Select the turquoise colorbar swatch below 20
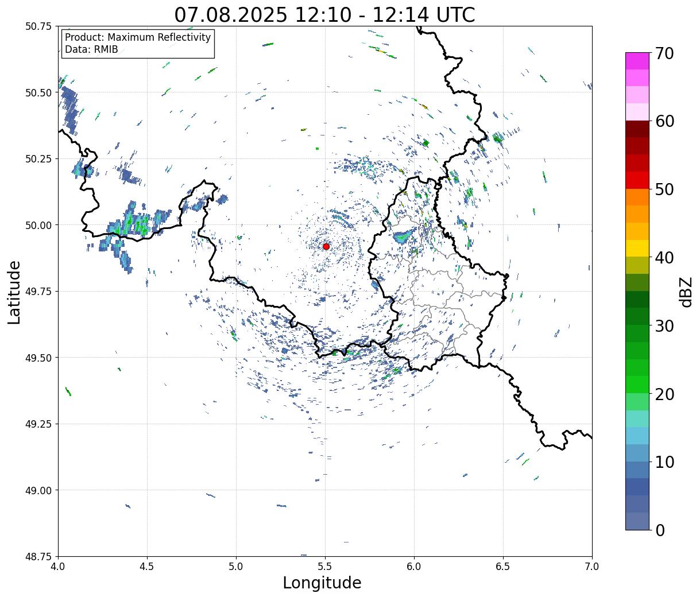Viewport: 700px width, 597px height. 637,418
